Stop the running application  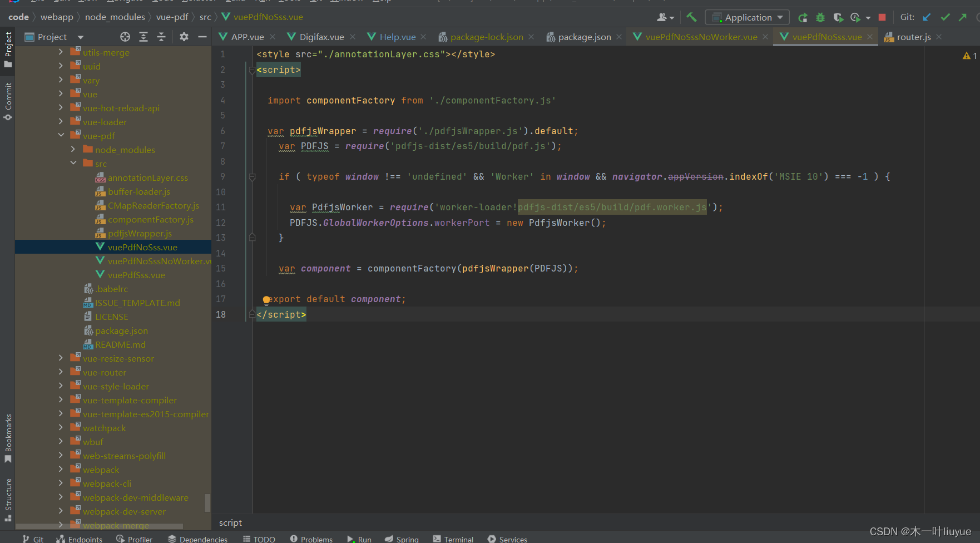point(882,17)
